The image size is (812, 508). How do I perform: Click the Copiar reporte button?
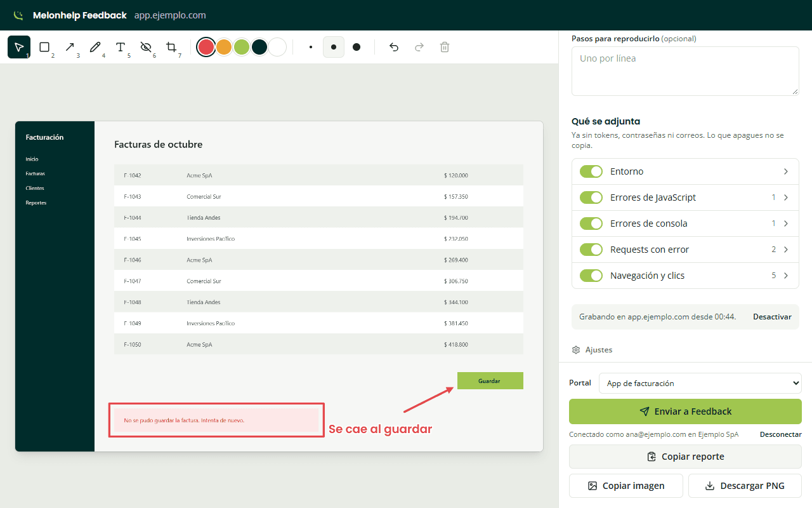click(685, 457)
